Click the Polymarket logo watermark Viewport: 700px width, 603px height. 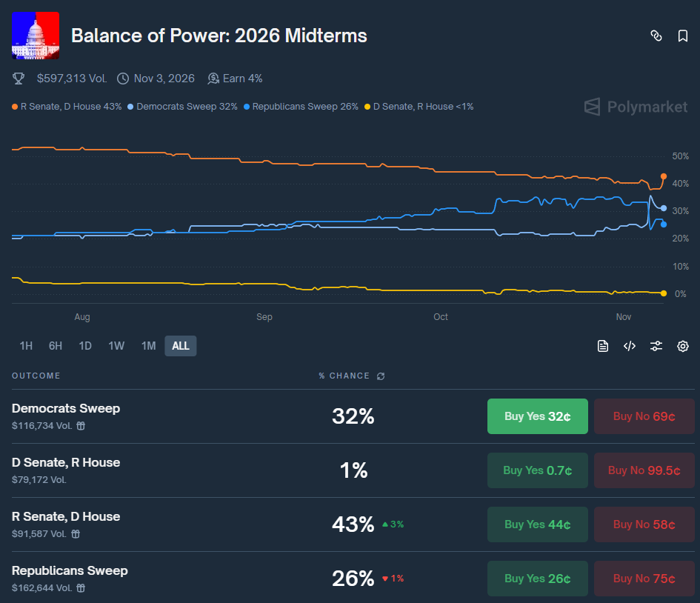click(636, 107)
